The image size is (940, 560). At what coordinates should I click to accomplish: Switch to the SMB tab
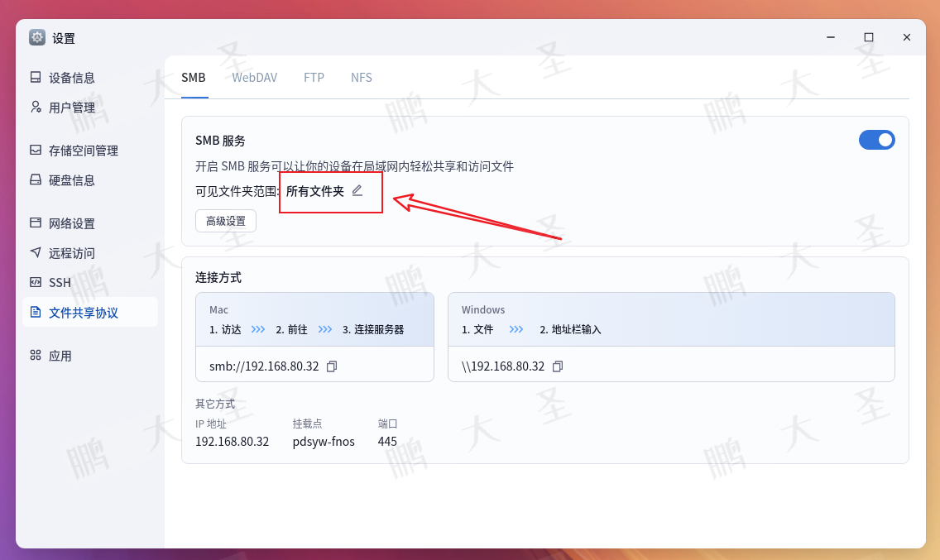pos(194,78)
